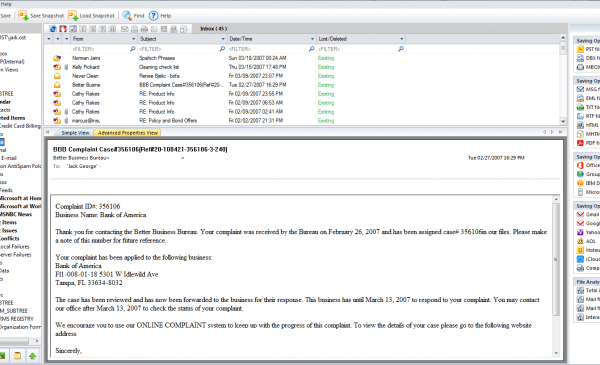Screen dimensions: 600x365
Task: Select Server Failures folder in tree
Action: [16, 254]
